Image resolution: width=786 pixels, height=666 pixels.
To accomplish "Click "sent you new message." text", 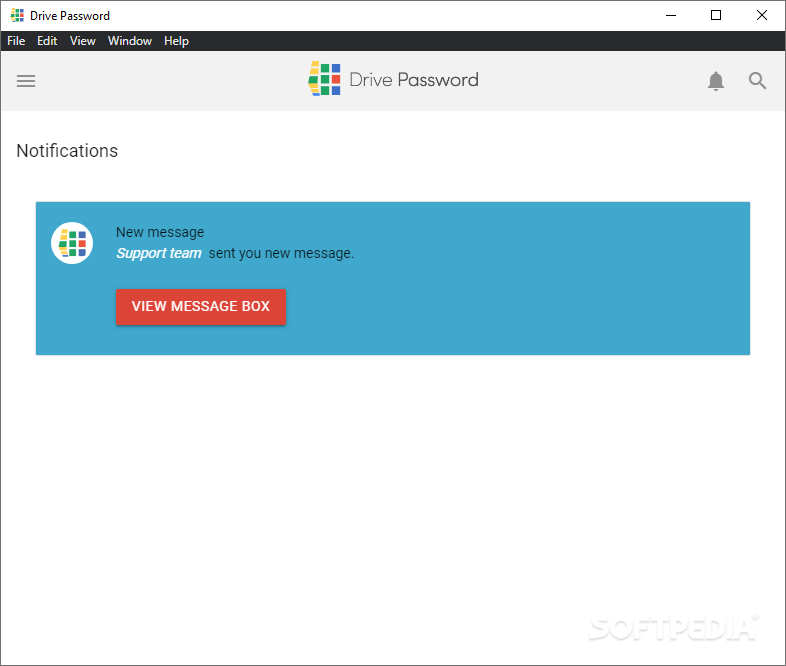I will [x=281, y=254].
